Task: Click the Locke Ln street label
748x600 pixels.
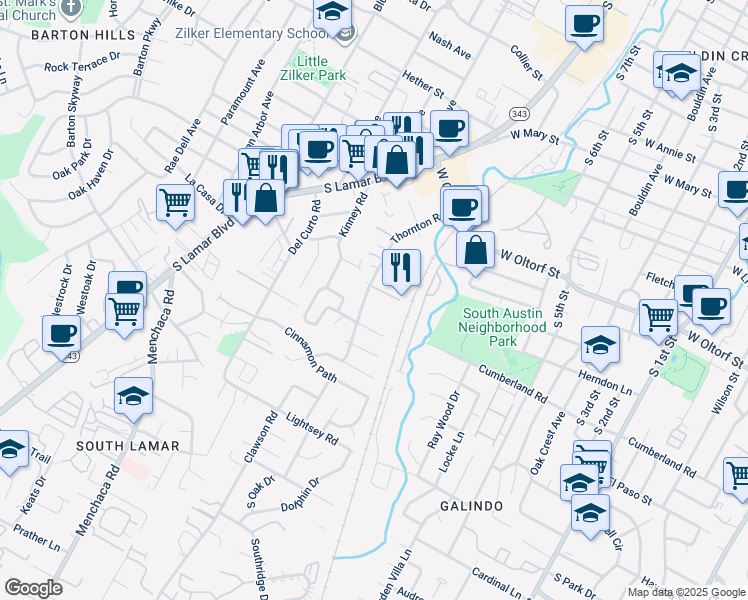Action: point(451,452)
